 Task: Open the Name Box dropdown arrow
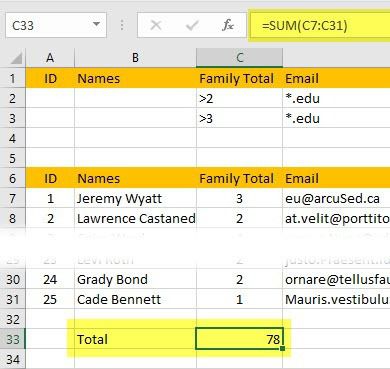pos(96,24)
